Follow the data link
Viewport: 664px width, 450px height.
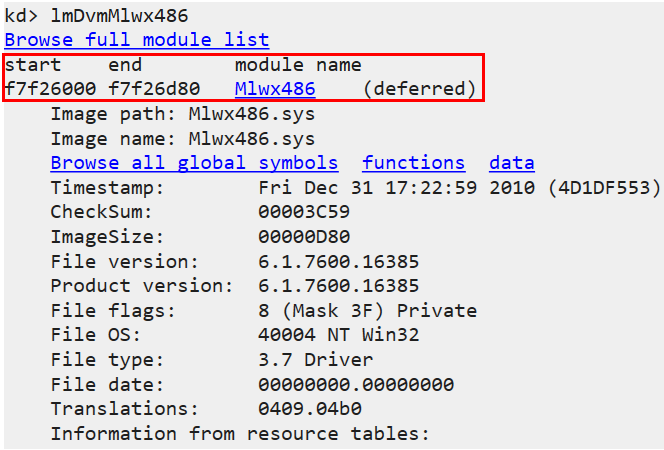(511, 163)
